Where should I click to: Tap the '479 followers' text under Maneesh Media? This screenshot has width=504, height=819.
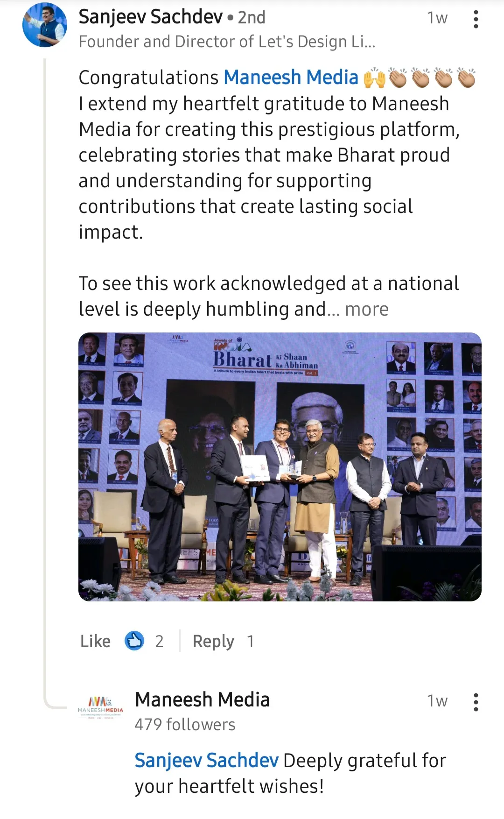click(x=185, y=725)
